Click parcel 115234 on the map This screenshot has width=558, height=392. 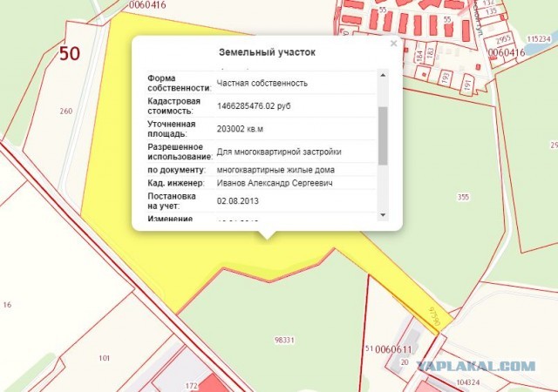[539, 38]
